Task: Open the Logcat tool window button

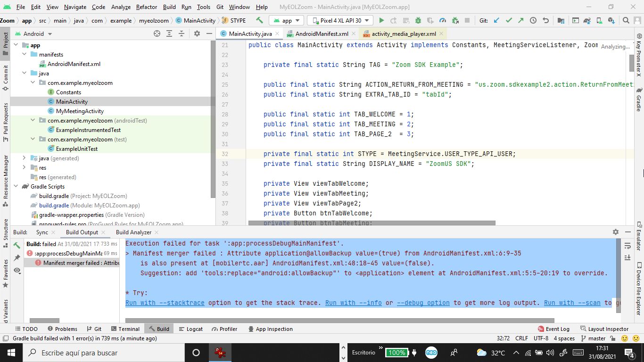Action: 190,329
